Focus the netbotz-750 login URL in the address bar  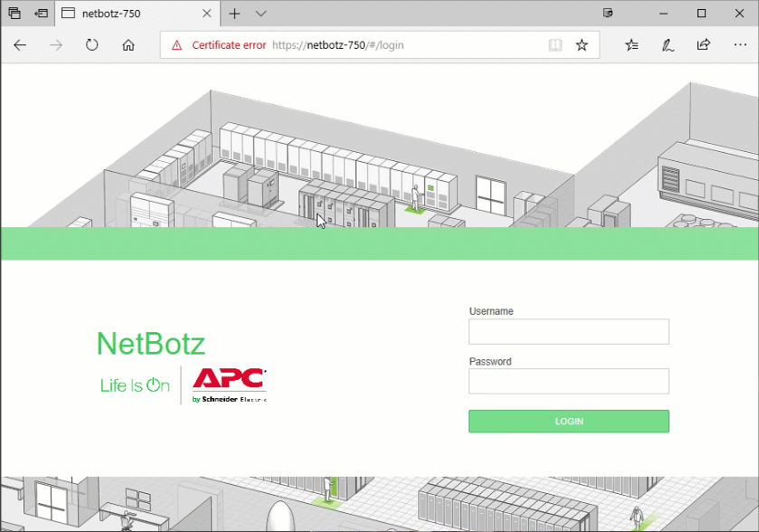point(337,45)
